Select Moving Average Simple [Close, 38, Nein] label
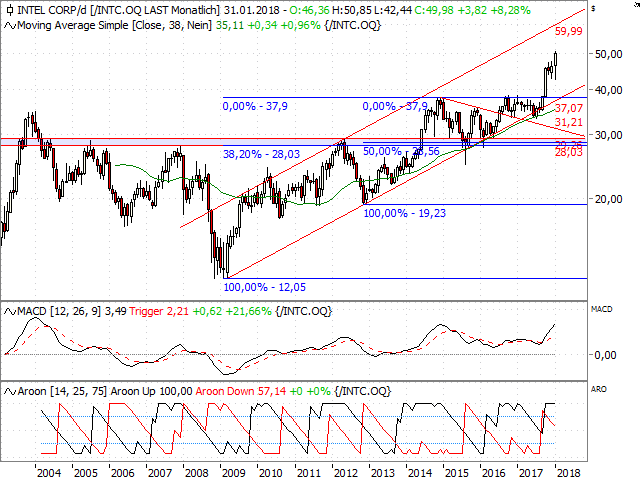Image resolution: width=640 pixels, height=480 pixels. (114, 25)
